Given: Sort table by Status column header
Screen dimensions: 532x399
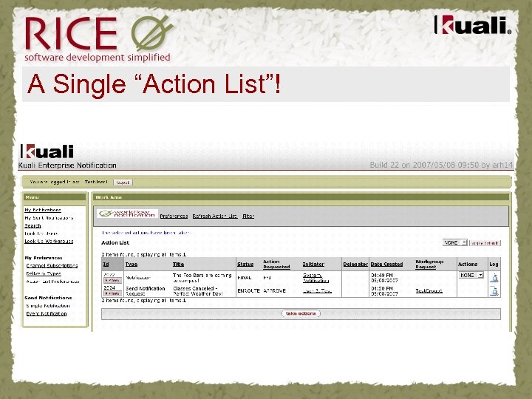Looking at the screenshot, I should point(245,265).
